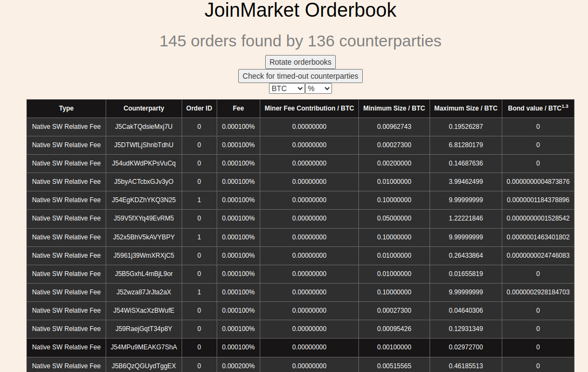Click bond value 0.0000000004873876
Screen dimensions: 588x372
pos(538,182)
